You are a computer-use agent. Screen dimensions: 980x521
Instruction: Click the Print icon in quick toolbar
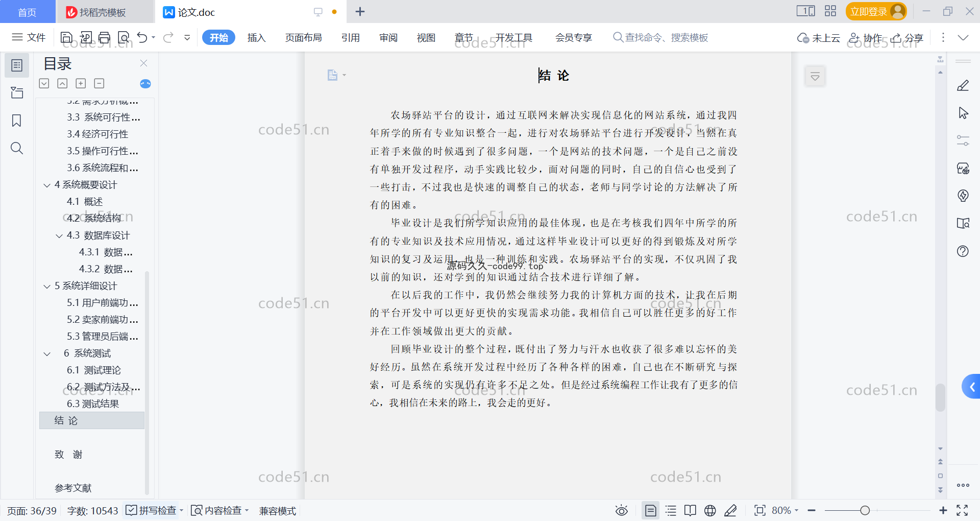point(105,37)
